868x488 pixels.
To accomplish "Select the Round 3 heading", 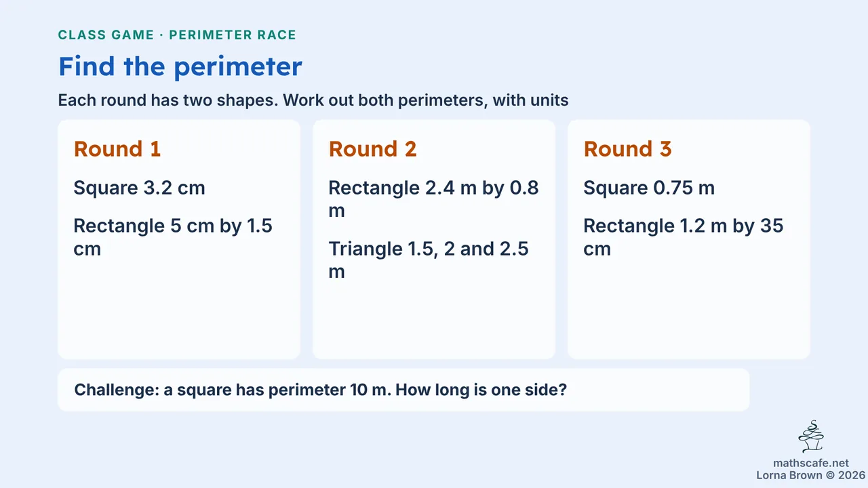I will pyautogui.click(x=628, y=149).
